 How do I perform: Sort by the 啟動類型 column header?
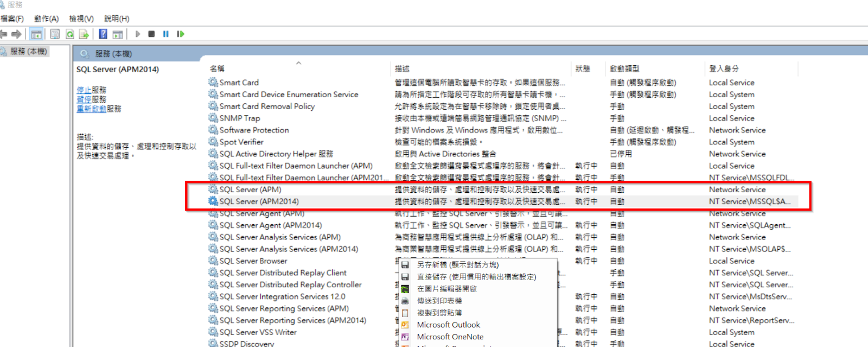click(624, 69)
